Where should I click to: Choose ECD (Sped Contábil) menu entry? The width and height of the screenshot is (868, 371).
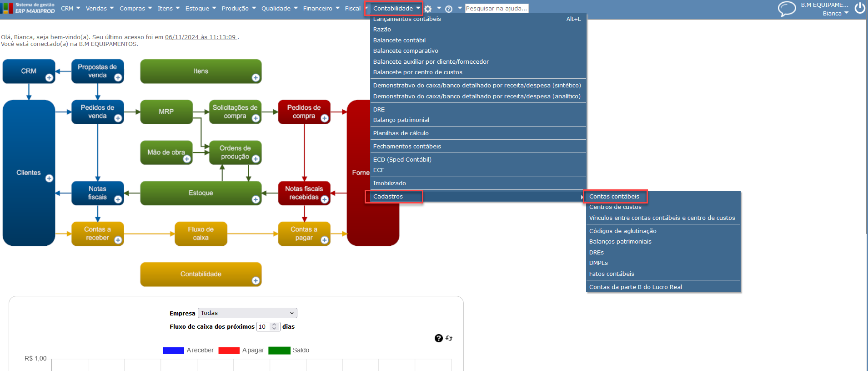click(x=477, y=160)
